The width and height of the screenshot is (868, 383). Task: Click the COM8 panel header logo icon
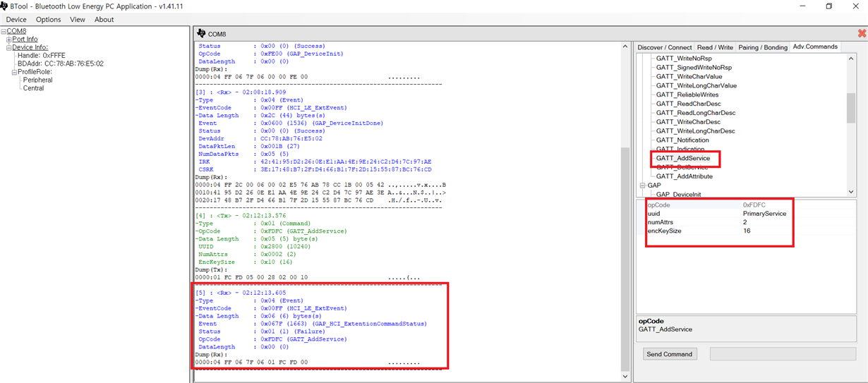[201, 33]
